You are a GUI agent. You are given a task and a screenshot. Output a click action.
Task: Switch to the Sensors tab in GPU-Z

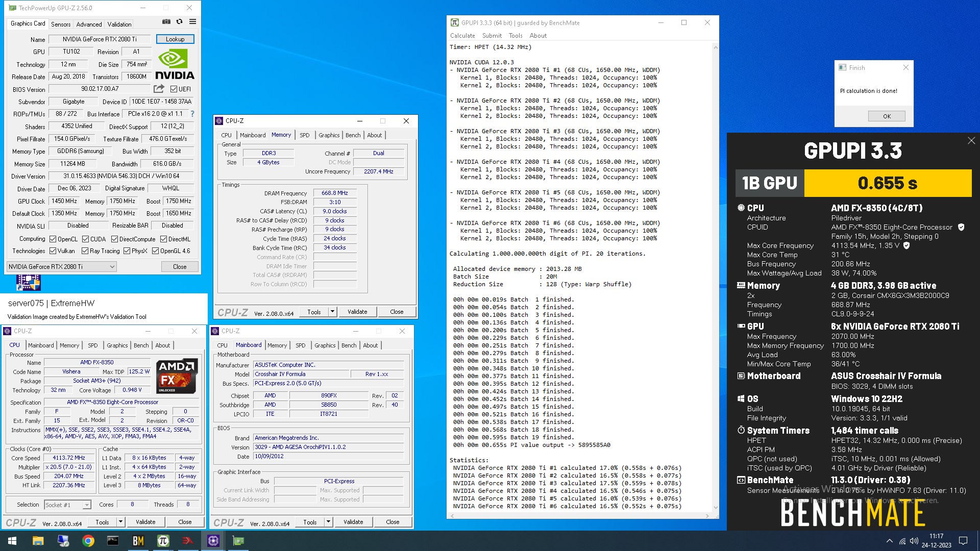coord(61,24)
